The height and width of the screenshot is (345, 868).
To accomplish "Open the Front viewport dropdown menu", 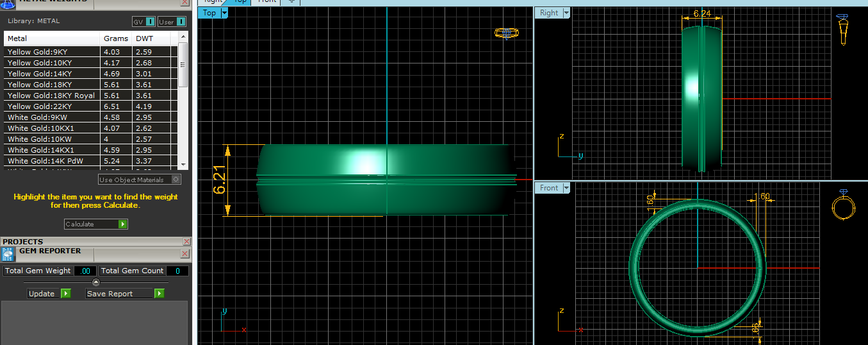I will click(x=566, y=188).
